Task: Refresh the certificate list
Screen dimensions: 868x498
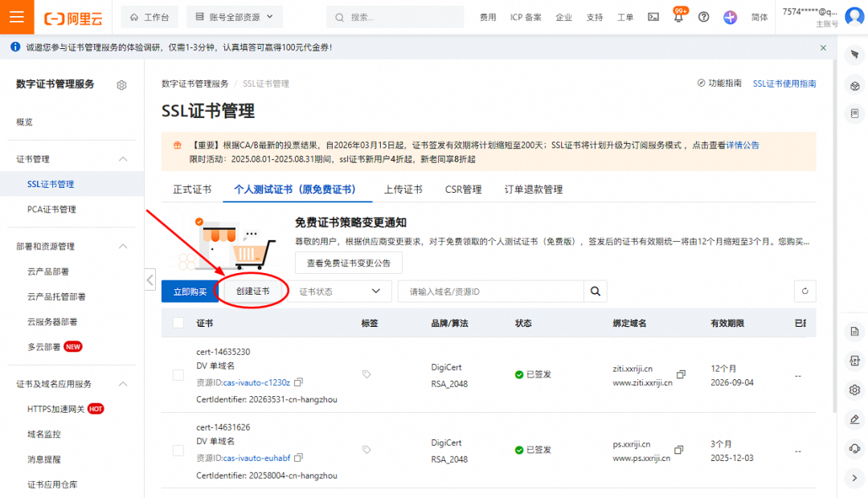Action: (805, 291)
